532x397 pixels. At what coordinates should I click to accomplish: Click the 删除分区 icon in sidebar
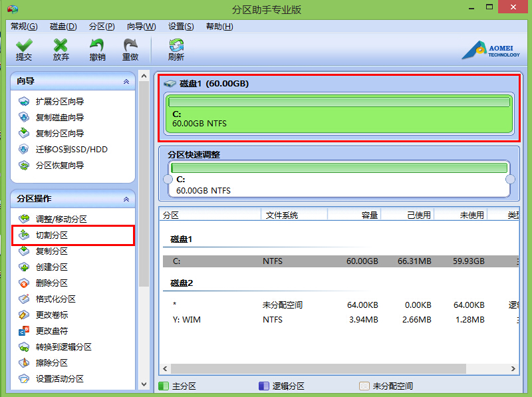tap(24, 283)
